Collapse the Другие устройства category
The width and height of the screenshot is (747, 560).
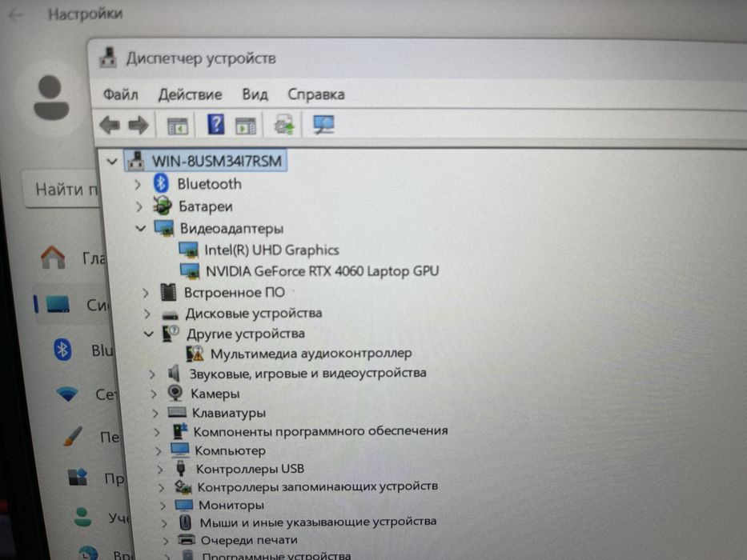coord(149,334)
